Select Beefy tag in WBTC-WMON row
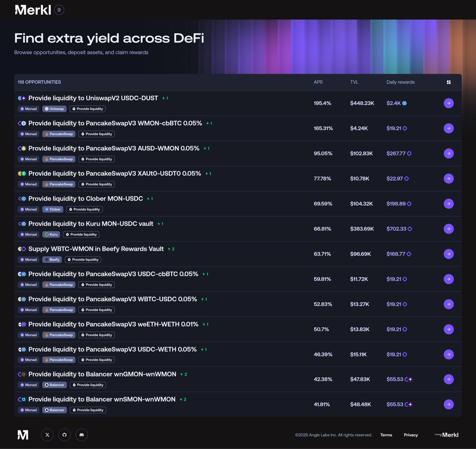The image size is (476, 449). tap(52, 259)
